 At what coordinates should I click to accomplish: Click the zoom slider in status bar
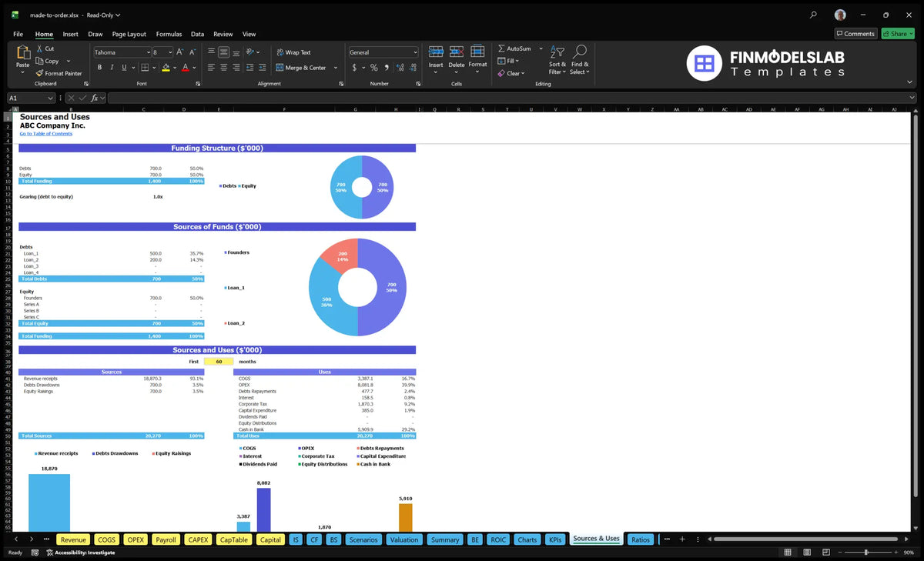click(867, 553)
